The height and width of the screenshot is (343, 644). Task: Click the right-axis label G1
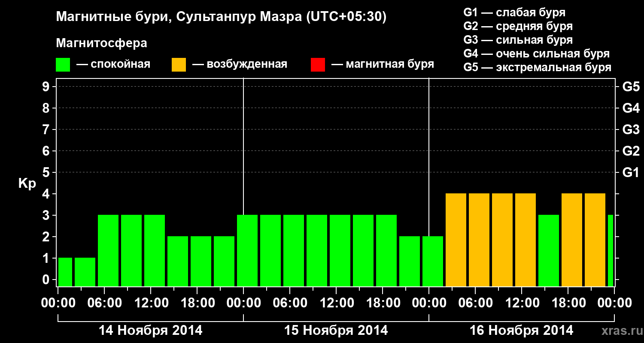631,172
